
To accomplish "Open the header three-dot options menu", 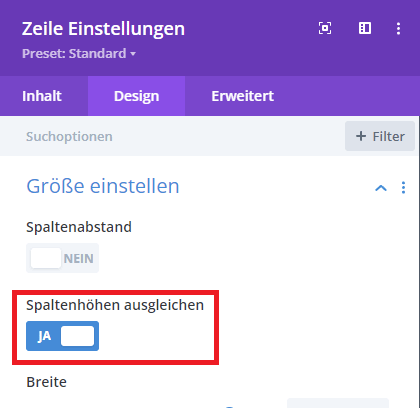I will pos(398,29).
